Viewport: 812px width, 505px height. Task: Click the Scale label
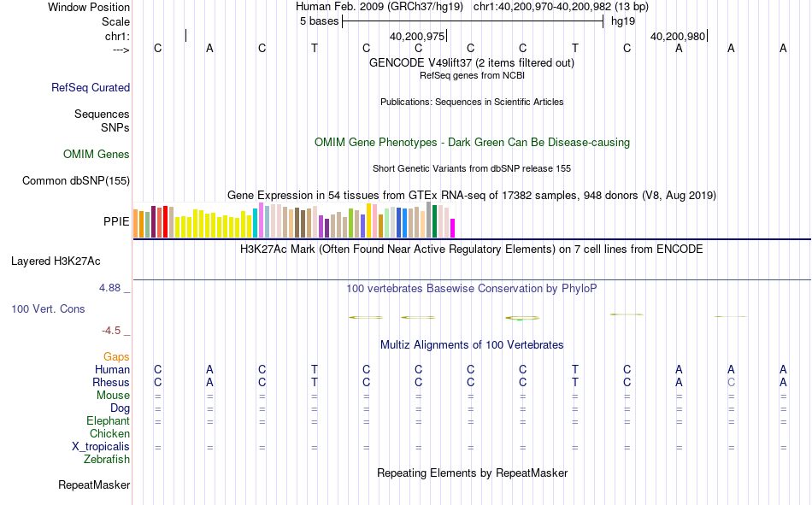click(115, 21)
